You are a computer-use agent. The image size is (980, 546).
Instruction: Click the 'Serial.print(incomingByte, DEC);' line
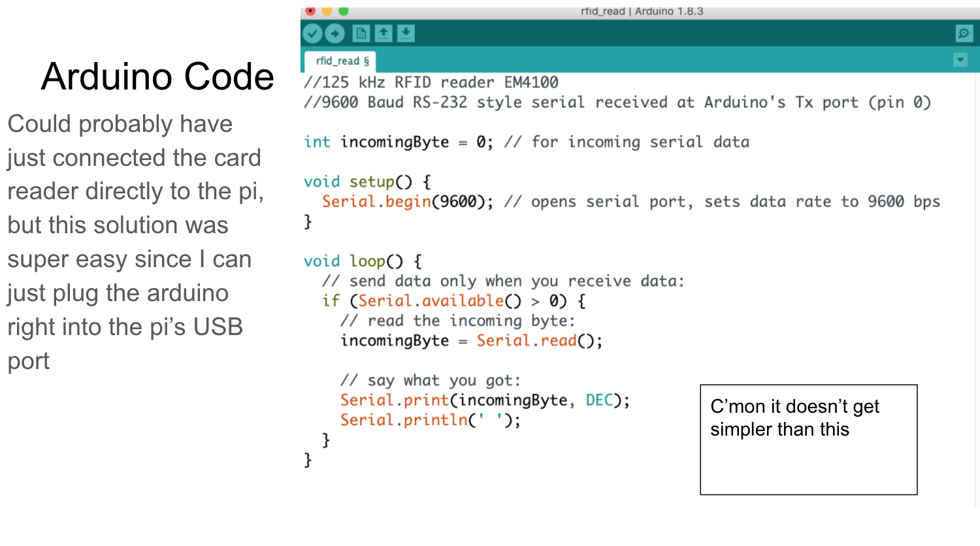(485, 400)
